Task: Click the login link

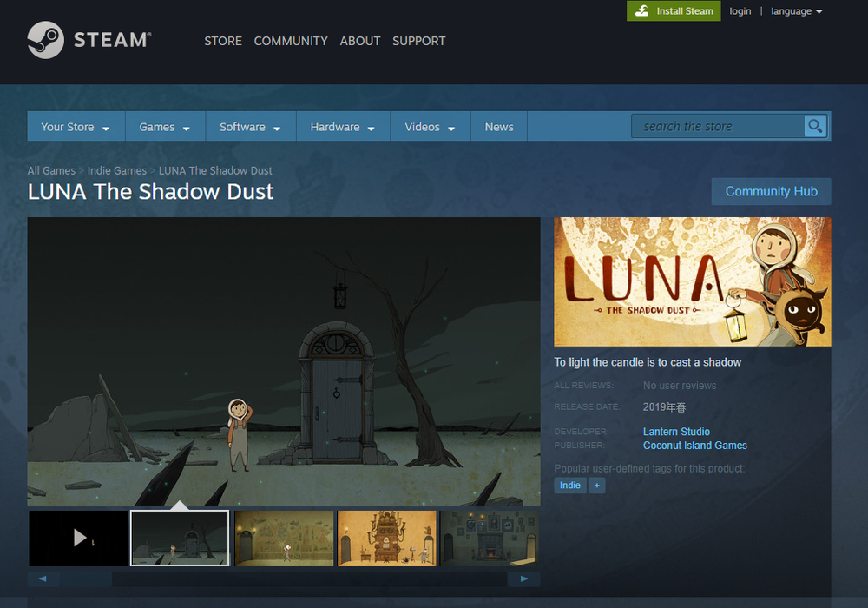Action: [x=740, y=11]
